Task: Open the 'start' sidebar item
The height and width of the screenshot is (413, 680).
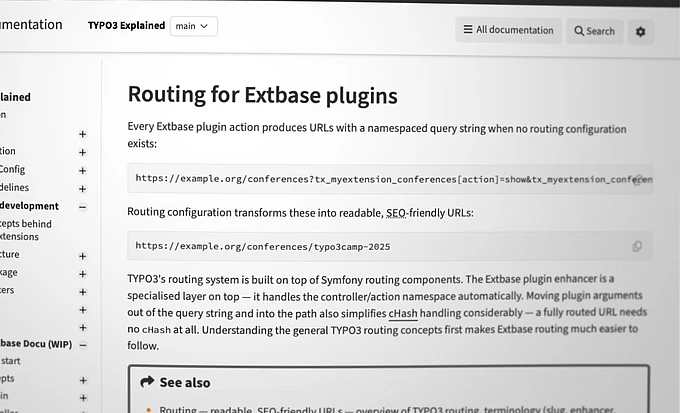Action: click(10, 361)
